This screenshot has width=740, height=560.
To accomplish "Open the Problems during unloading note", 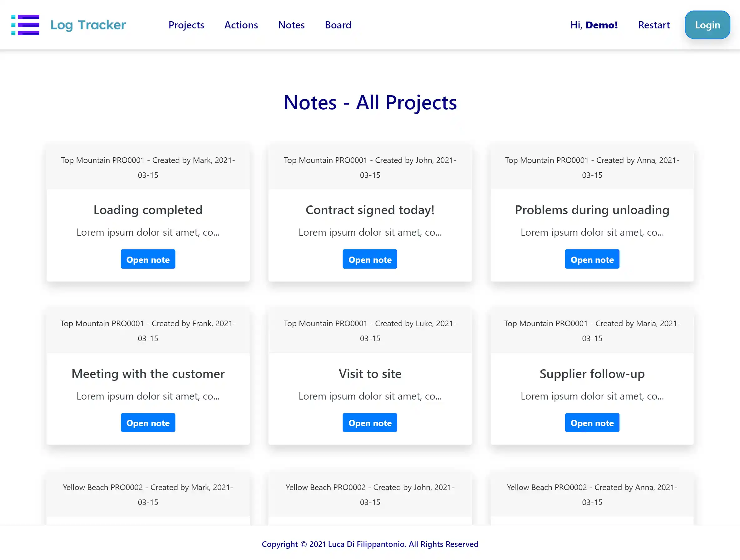I will coord(592,259).
